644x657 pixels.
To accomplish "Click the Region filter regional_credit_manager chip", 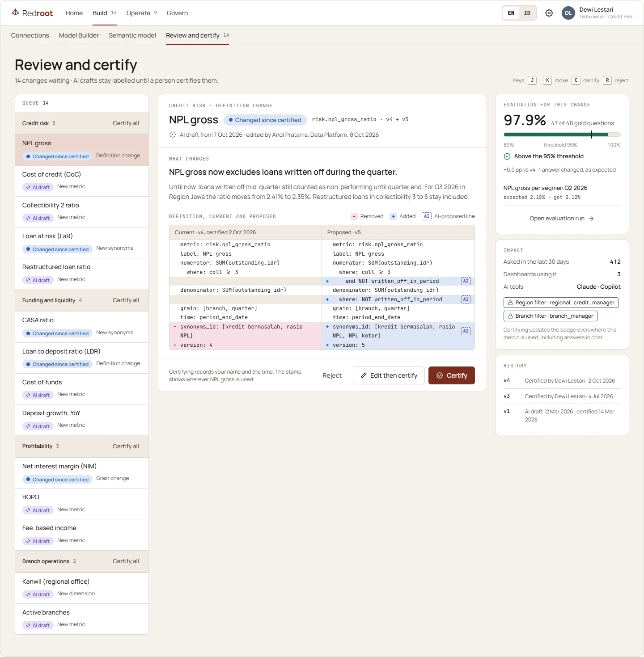I will (x=561, y=303).
